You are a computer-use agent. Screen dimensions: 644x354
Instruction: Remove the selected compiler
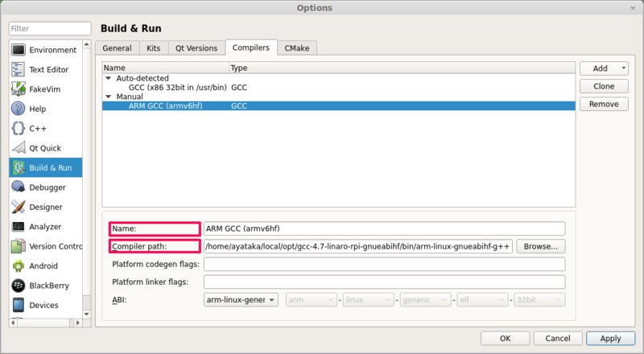[x=604, y=104]
